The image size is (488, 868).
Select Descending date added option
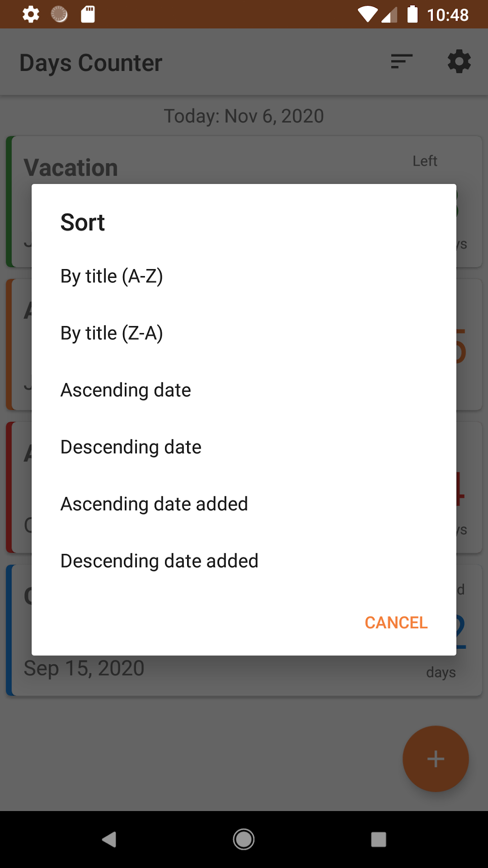point(159,561)
